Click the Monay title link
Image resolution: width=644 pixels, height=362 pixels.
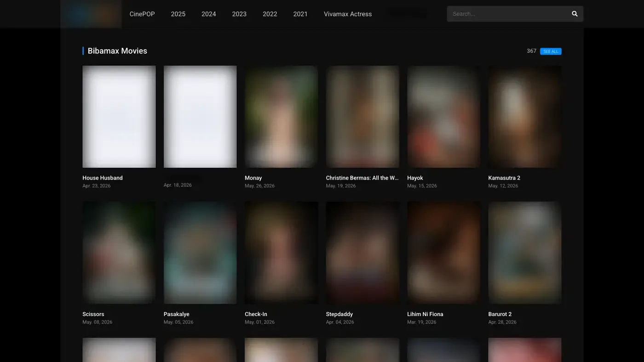click(253, 178)
